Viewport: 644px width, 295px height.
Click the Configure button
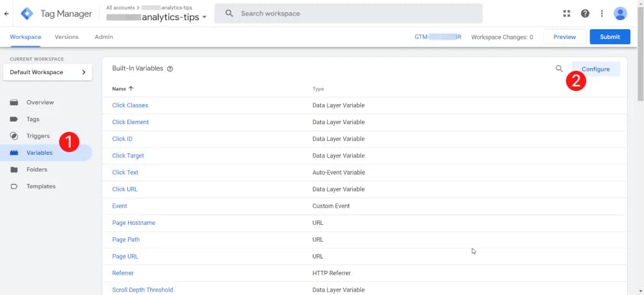tap(595, 69)
